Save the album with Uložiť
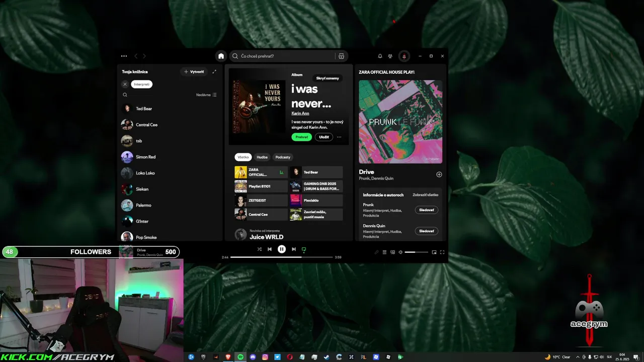 pos(324,137)
